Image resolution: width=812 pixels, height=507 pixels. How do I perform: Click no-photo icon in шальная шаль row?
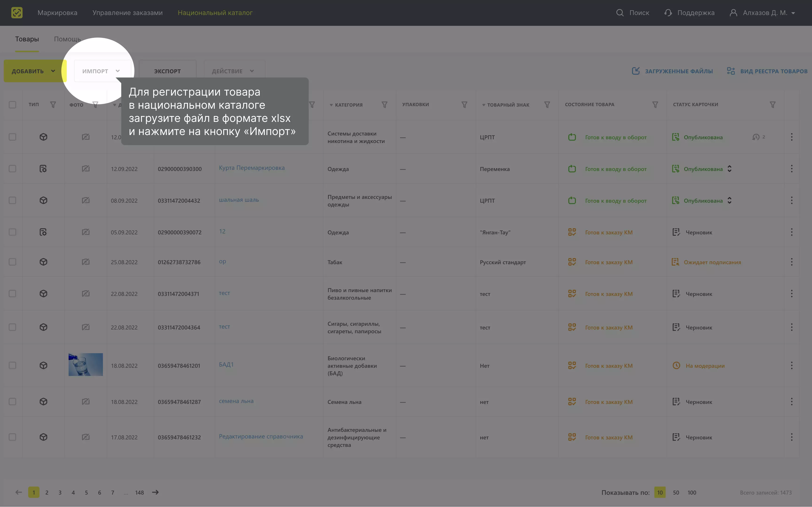(86, 200)
